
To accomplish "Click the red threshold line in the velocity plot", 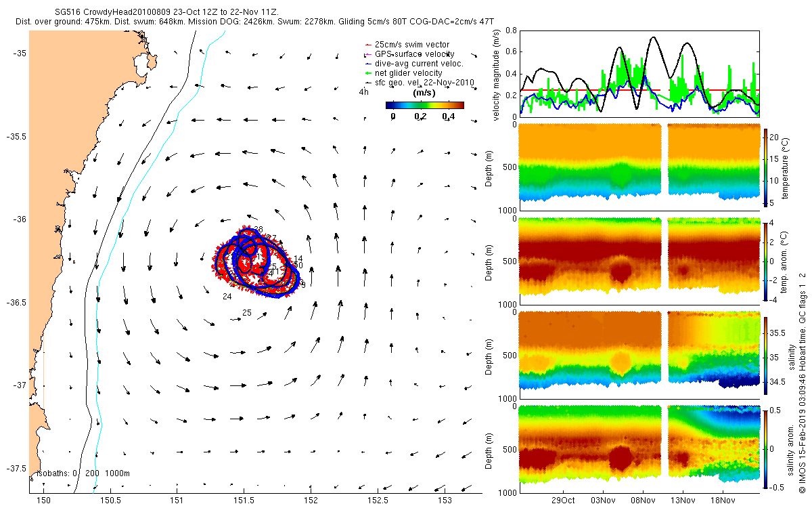I will [639, 90].
